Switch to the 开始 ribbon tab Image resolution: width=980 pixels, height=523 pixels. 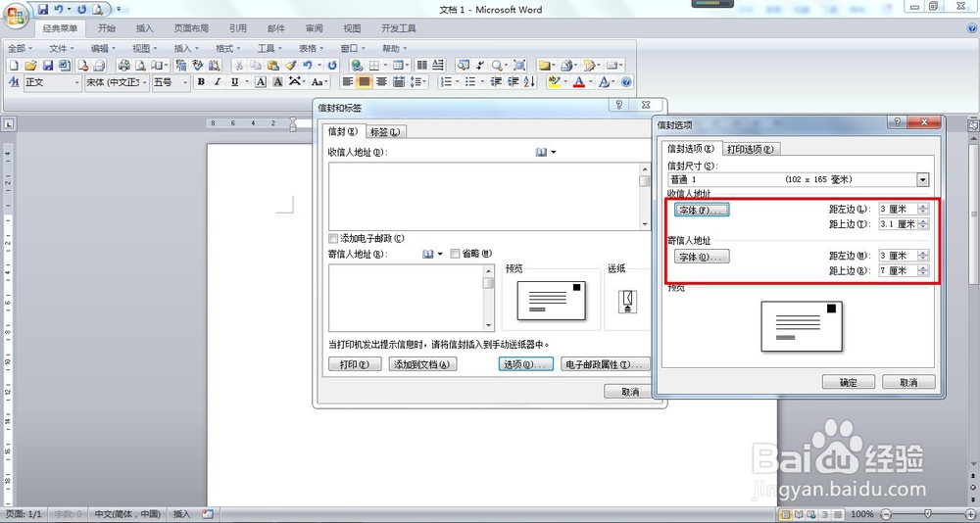tap(107, 28)
